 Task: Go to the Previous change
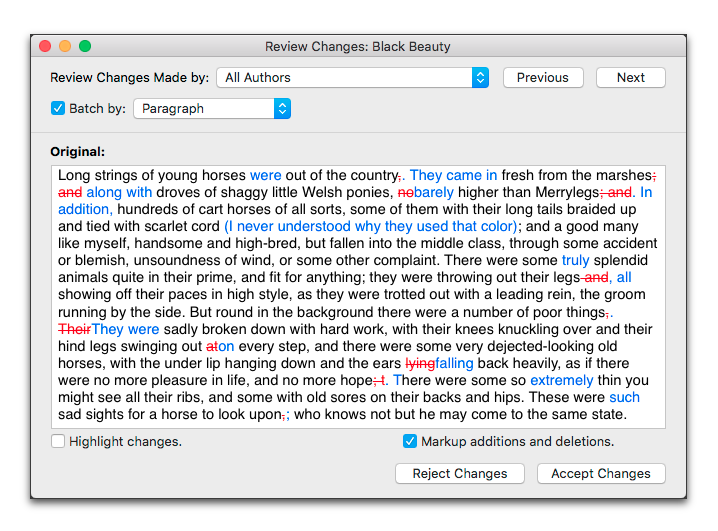tap(542, 77)
